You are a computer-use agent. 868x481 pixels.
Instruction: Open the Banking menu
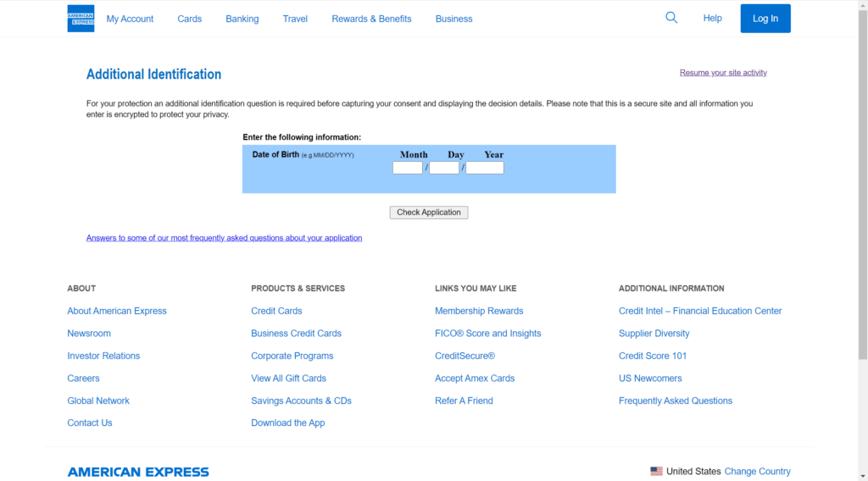point(242,19)
